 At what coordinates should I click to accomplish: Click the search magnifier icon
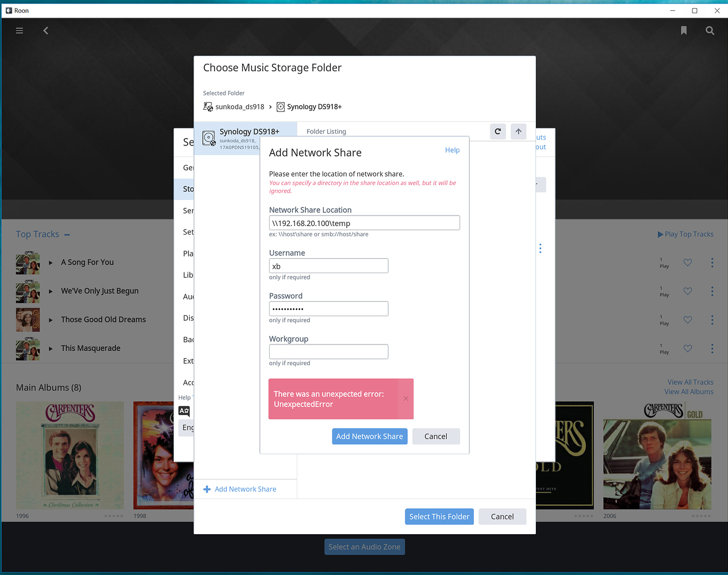pyautogui.click(x=710, y=30)
